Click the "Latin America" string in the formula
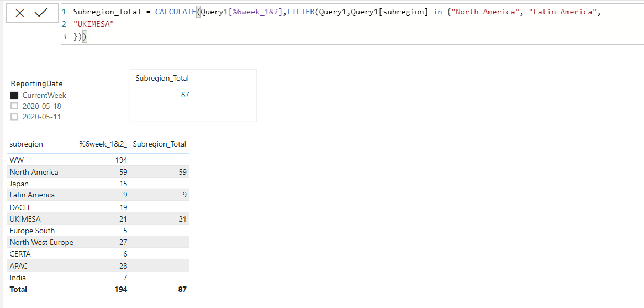644x308 pixels. point(562,12)
